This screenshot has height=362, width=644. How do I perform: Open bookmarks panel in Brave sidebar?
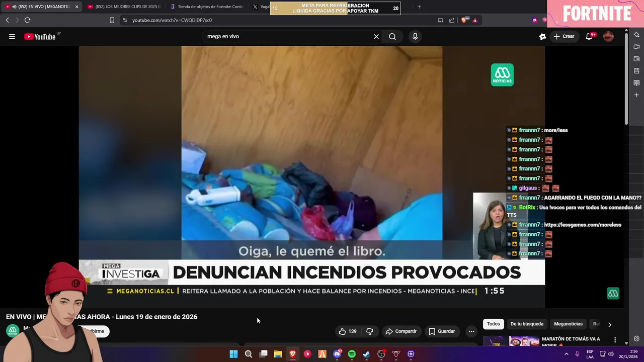coord(636,70)
